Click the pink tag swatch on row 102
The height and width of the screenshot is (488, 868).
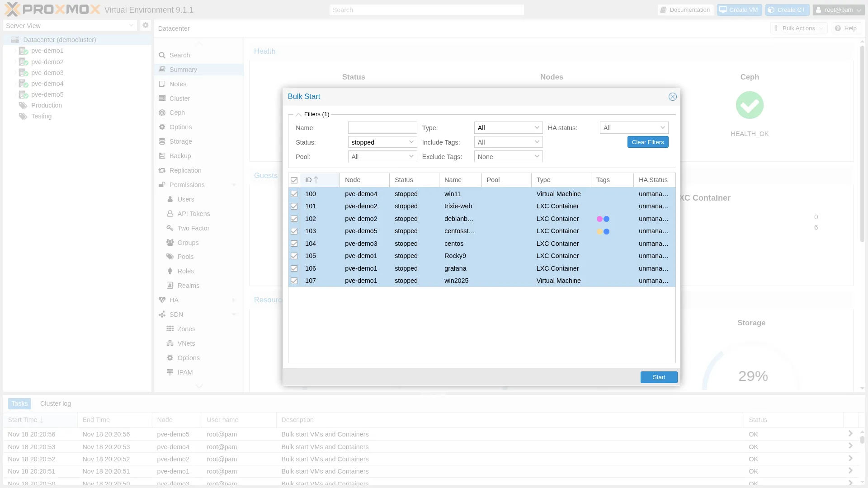600,219
